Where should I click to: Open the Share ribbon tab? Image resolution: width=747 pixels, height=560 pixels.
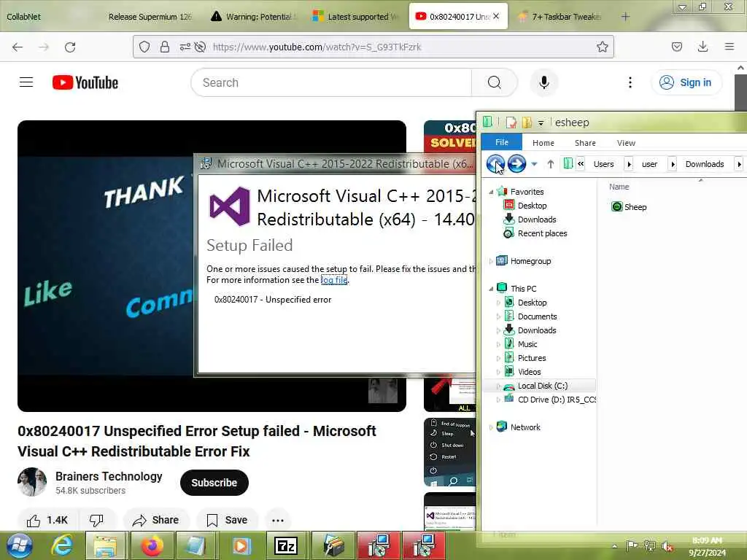click(x=585, y=143)
